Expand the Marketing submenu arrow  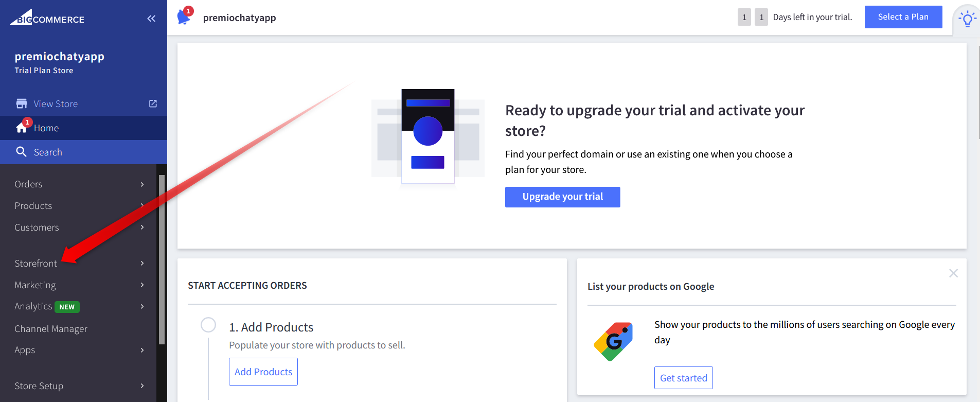tap(142, 285)
